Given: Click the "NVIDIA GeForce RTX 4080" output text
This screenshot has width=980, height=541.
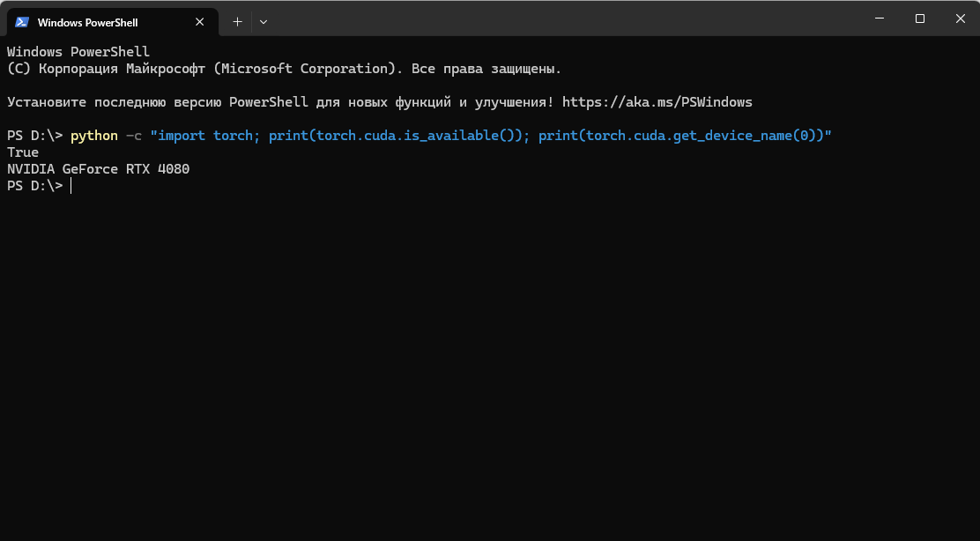Looking at the screenshot, I should pyautogui.click(x=98, y=169).
